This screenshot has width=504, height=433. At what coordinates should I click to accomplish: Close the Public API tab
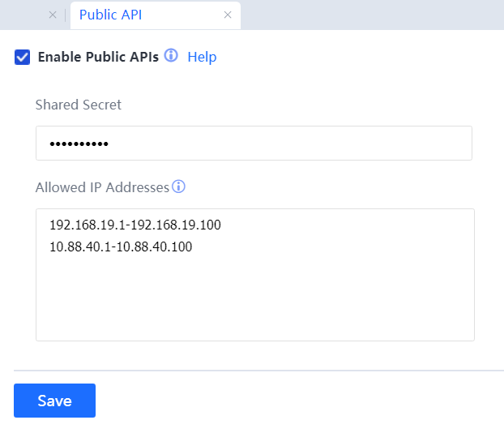[x=228, y=15]
